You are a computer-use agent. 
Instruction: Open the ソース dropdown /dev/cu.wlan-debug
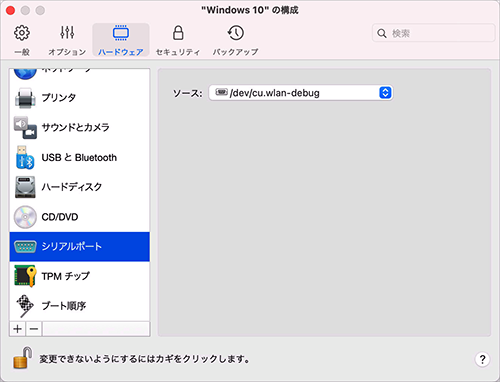coord(301,93)
